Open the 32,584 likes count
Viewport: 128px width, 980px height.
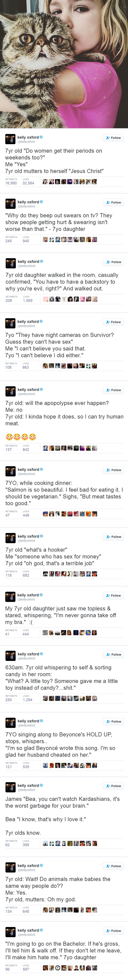[28, 183]
